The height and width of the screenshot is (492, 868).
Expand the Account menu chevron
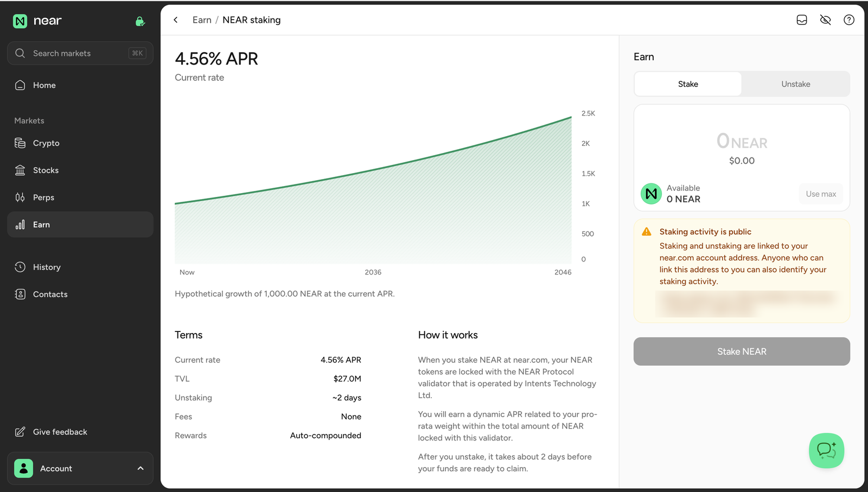(141, 468)
